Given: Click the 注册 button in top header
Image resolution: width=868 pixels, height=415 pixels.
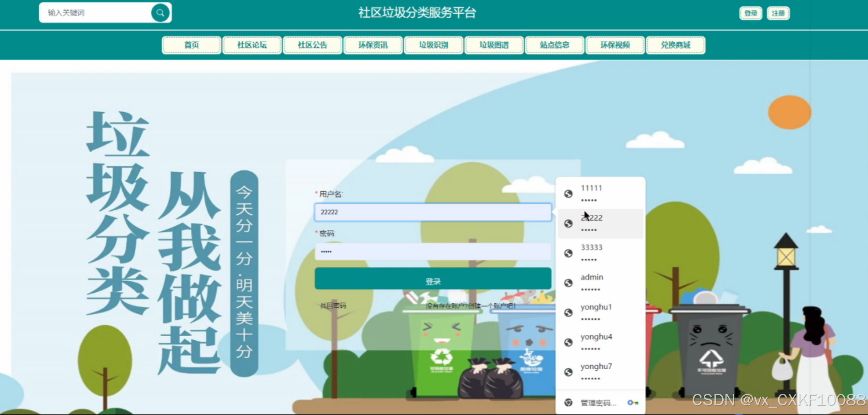Looking at the screenshot, I should [778, 13].
